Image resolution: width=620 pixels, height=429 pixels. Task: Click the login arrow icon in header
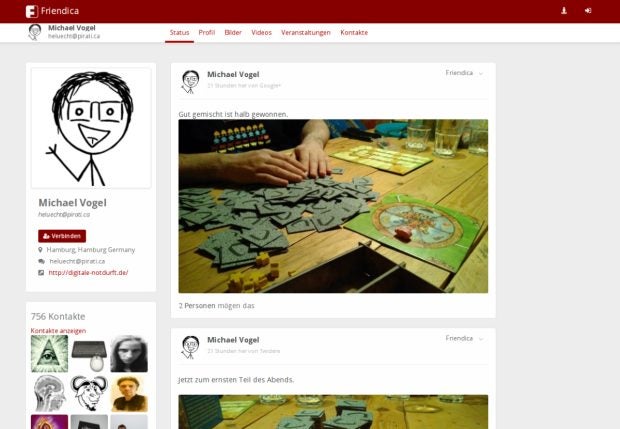click(x=588, y=11)
